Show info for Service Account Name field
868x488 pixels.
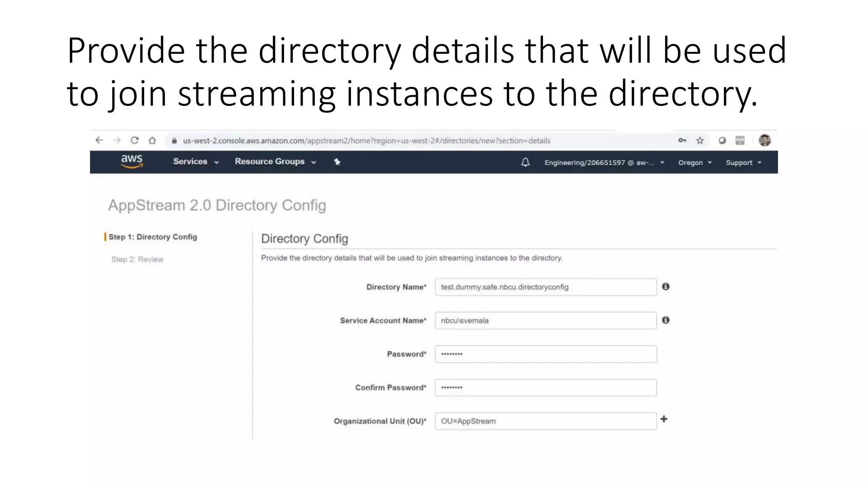(x=666, y=320)
